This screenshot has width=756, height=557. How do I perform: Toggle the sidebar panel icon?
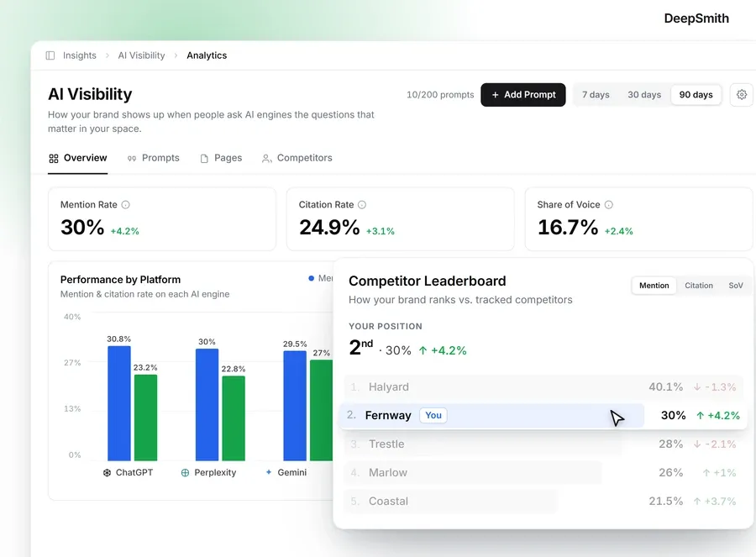50,55
